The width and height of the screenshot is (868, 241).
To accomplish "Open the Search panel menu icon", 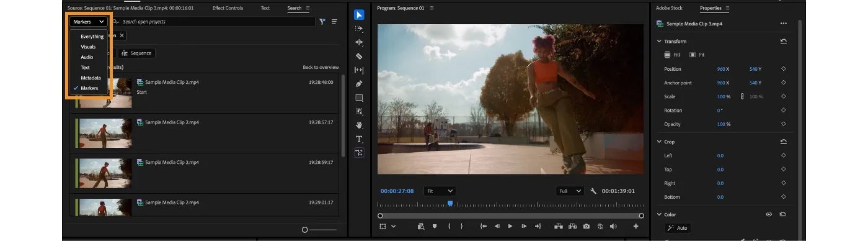I will point(308,8).
